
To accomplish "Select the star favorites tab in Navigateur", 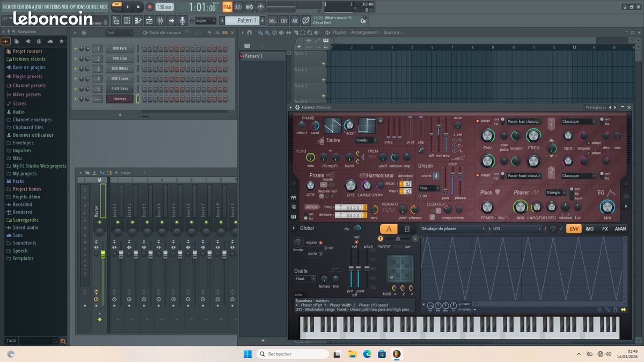I will 61,41.
